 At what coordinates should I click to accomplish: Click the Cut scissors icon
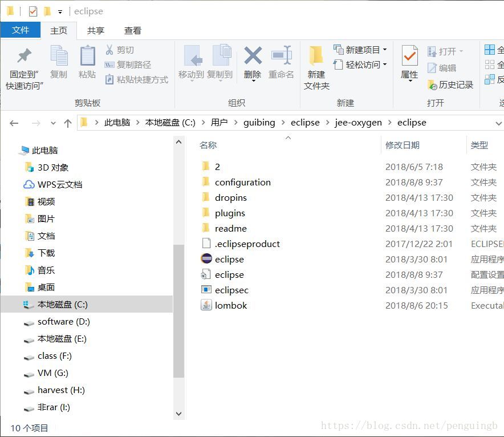[x=109, y=50]
